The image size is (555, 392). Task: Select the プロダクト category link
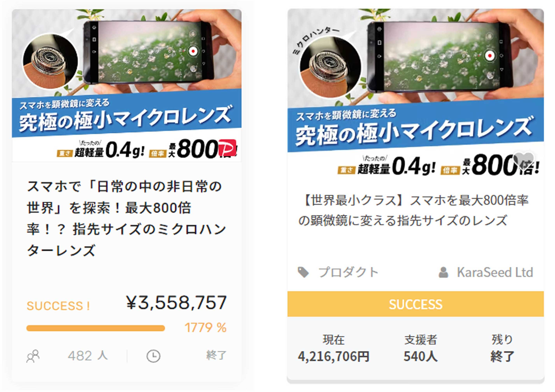(348, 272)
